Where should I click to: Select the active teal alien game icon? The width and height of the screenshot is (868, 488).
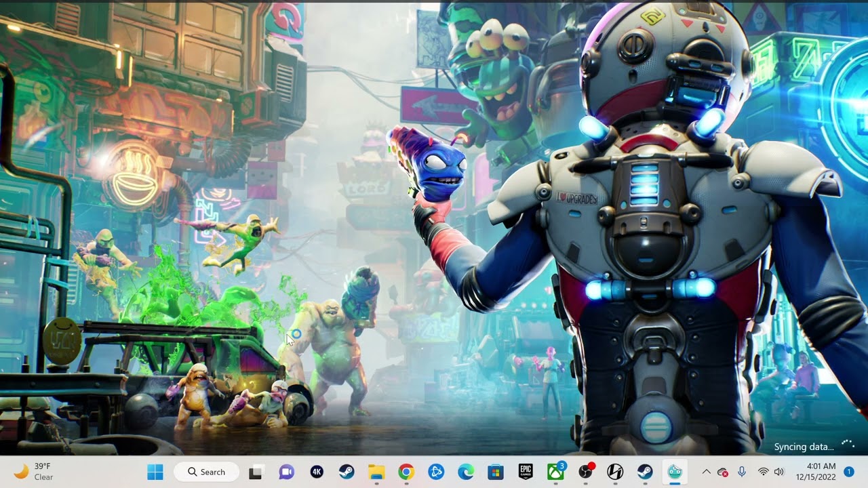point(675,472)
